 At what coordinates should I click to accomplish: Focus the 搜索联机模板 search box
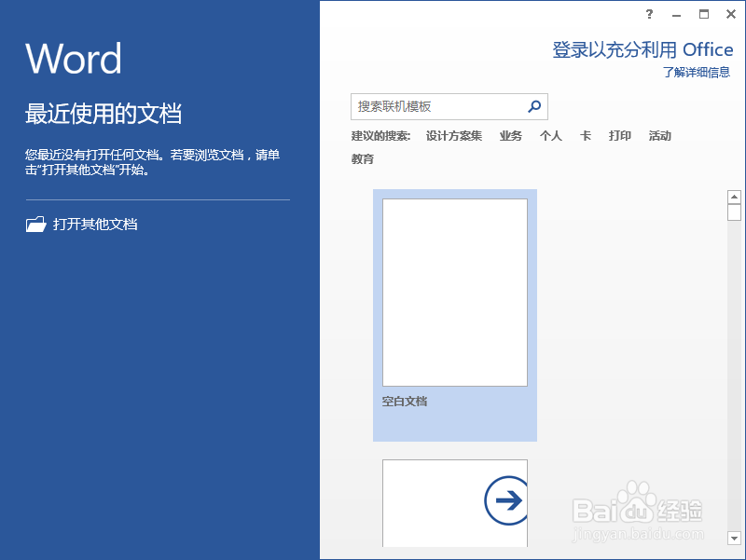point(449,106)
